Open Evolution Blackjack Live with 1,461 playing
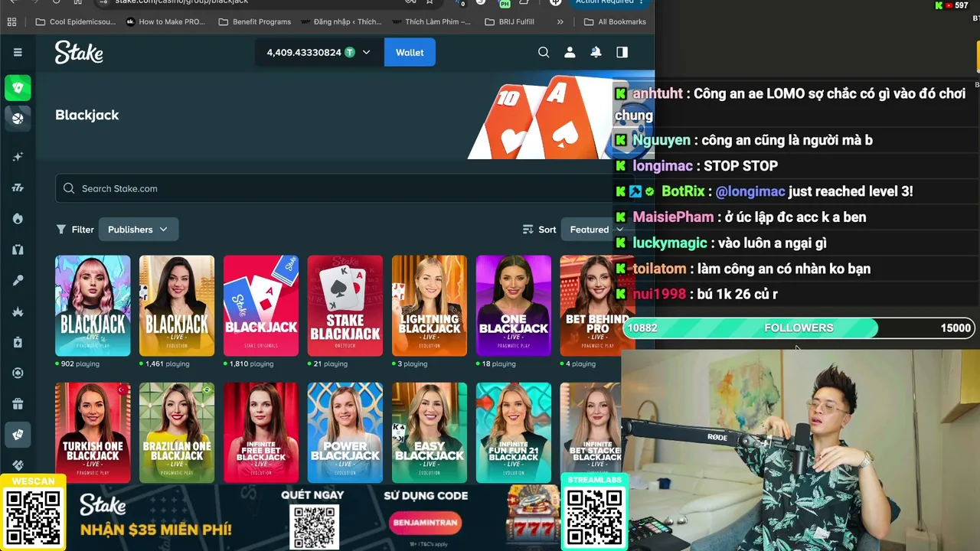Screen dimensions: 980x551 pos(177,305)
